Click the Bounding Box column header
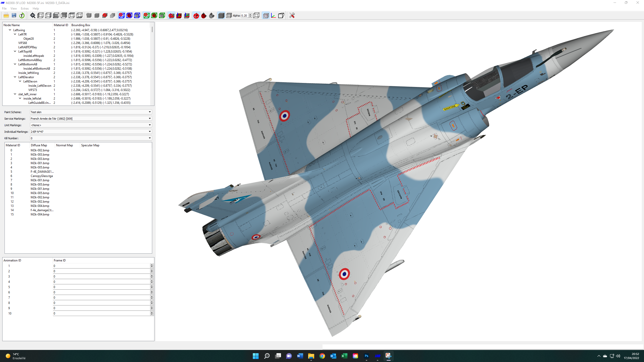The image size is (644, 362). point(110,25)
